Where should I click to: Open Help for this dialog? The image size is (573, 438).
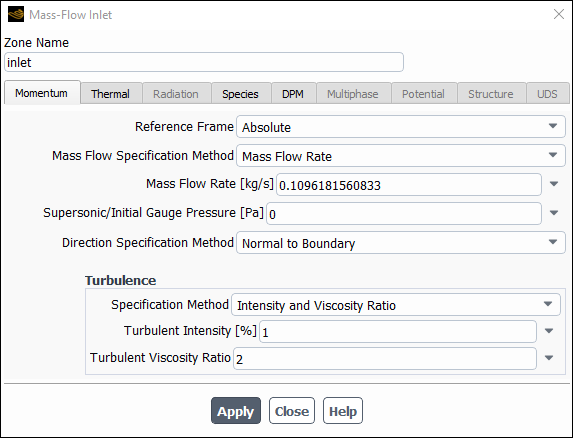(343, 411)
